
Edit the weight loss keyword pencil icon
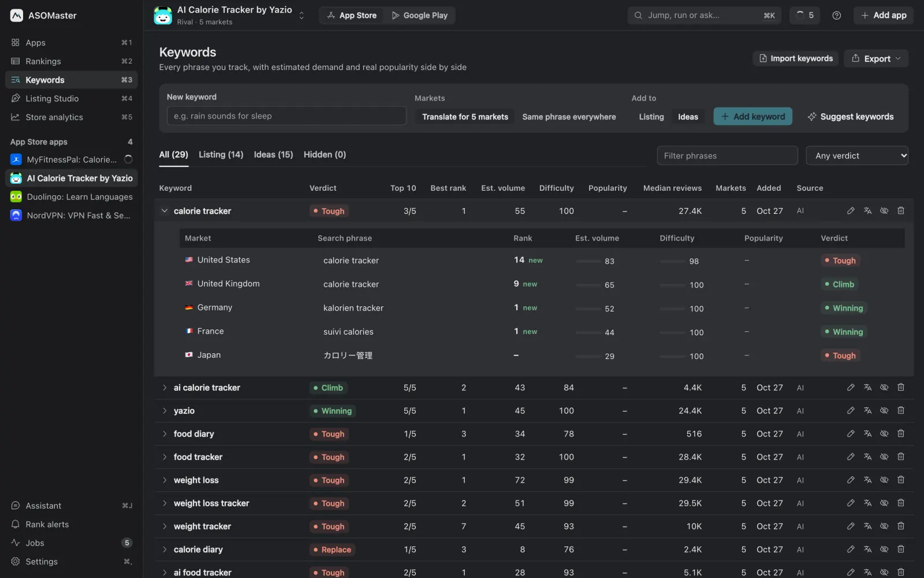[x=851, y=480]
